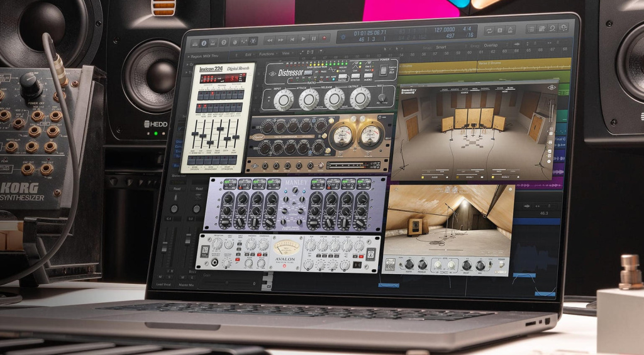Screen dimensions: 644x355
Task: Open the Mixer icon in control bar
Action: pyautogui.click(x=244, y=41)
